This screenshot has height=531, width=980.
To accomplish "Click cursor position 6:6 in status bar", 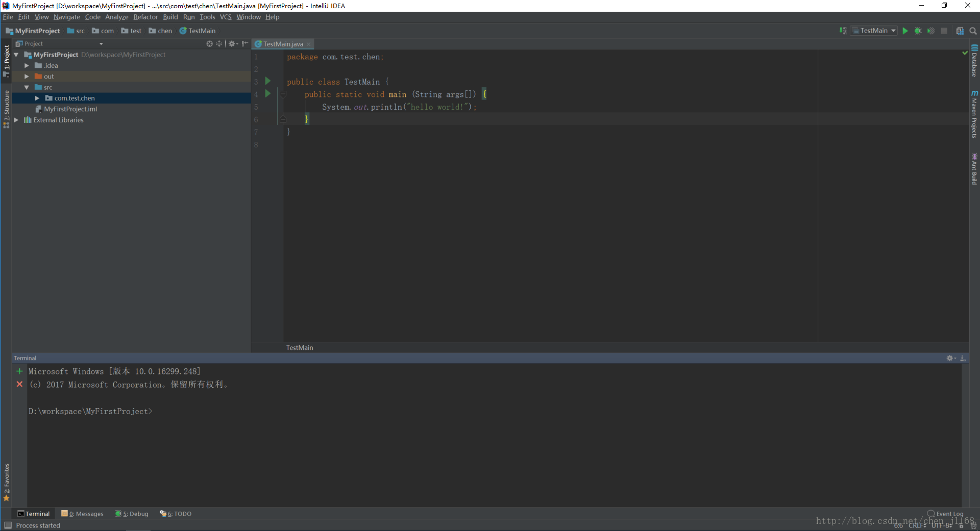I will point(898,525).
